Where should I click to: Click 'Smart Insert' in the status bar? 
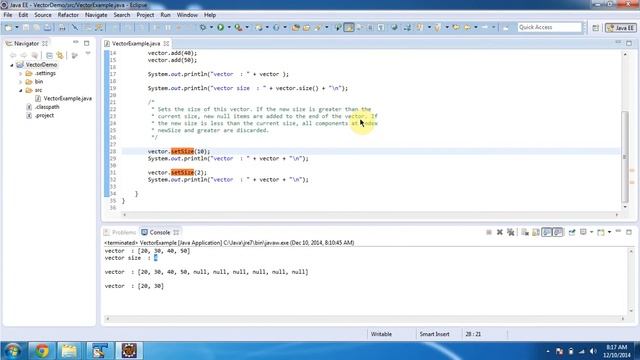[435, 334]
